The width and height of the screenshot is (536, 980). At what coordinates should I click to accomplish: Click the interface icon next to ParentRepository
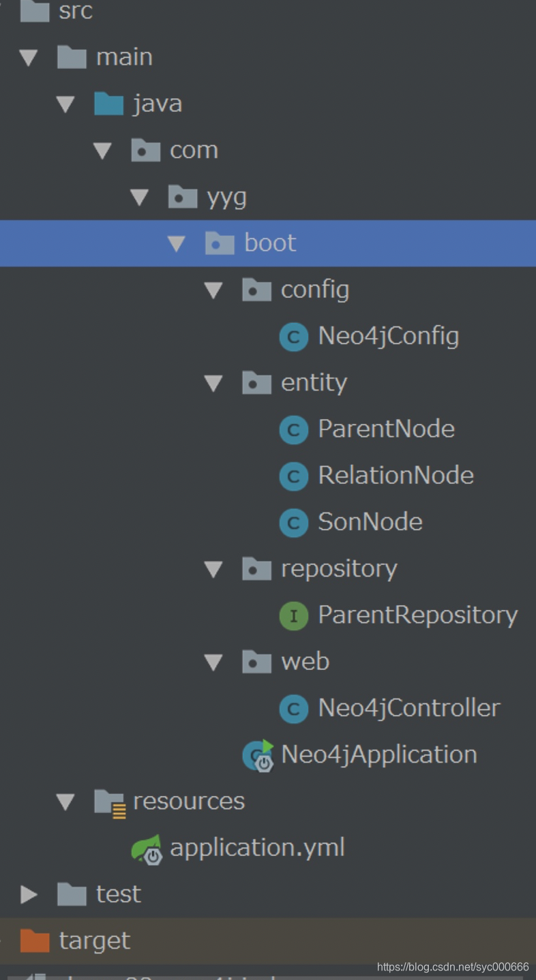pyautogui.click(x=293, y=615)
